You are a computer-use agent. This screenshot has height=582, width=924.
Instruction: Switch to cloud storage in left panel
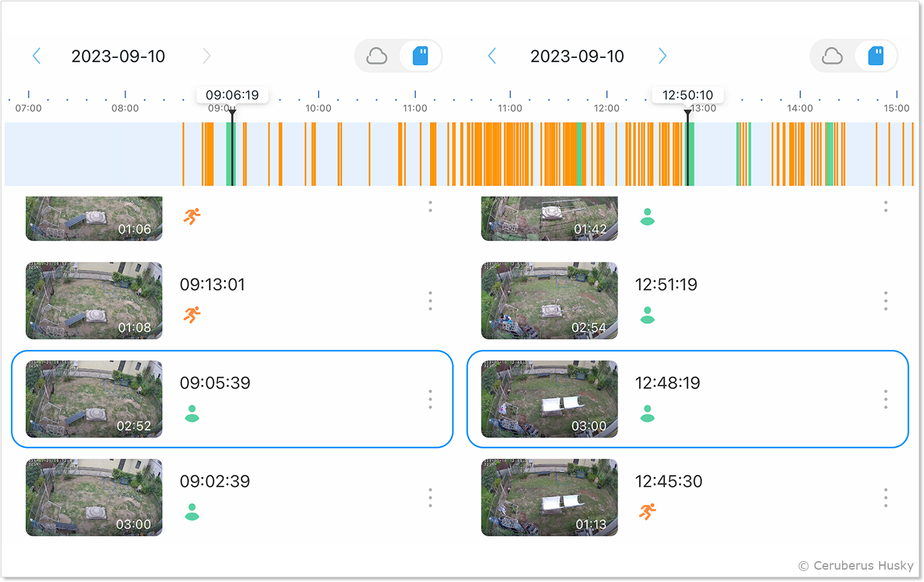(377, 56)
